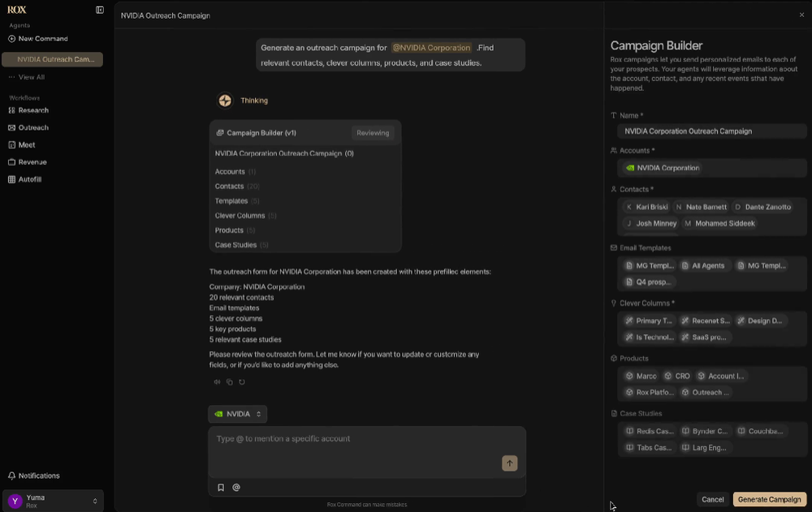Click the @ mention icon in the composer
The width and height of the screenshot is (812, 512).
(x=235, y=487)
